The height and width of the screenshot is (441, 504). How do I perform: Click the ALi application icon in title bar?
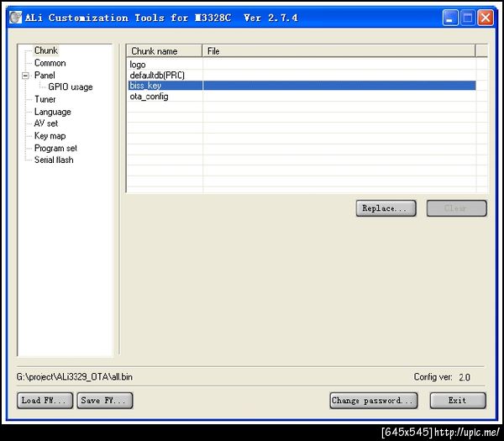tap(15, 18)
